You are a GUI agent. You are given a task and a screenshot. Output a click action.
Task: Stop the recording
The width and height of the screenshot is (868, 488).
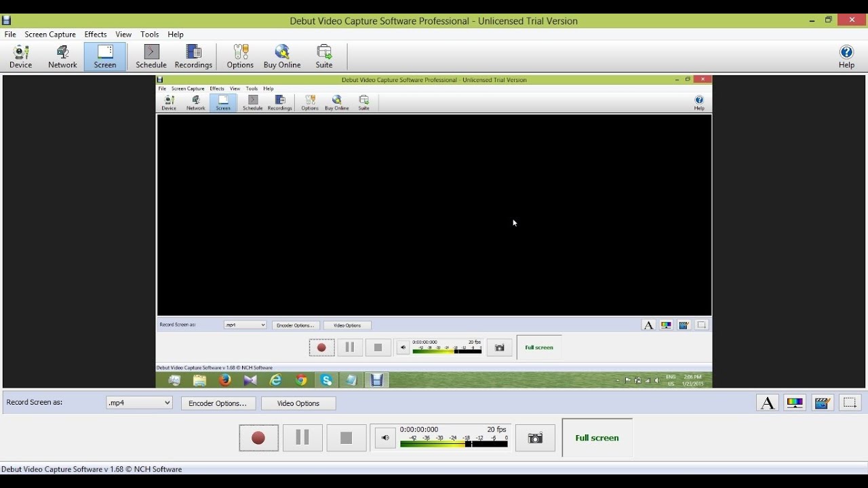346,438
